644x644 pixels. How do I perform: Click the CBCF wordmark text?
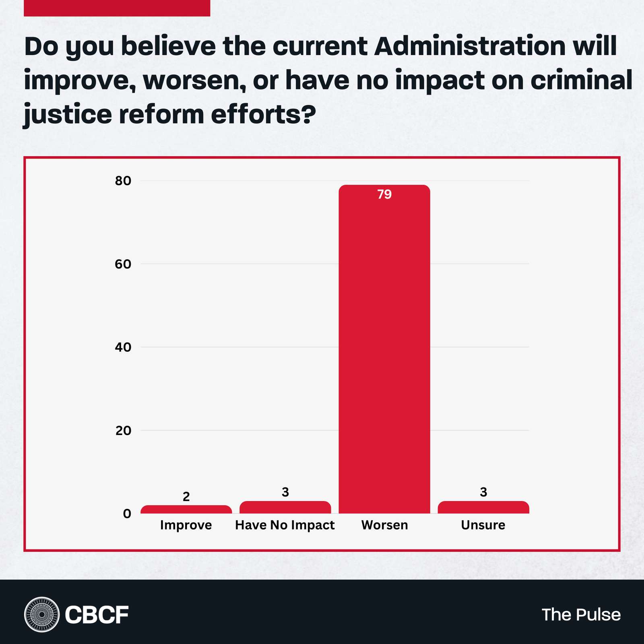coord(97,615)
